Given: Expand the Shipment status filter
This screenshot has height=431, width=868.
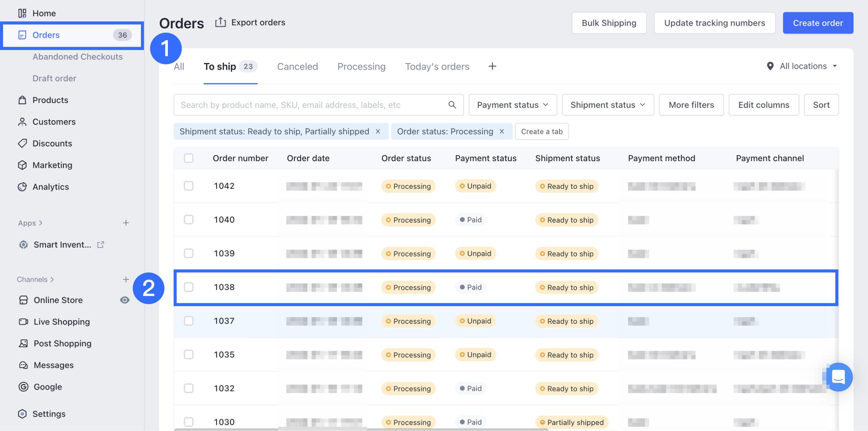Looking at the screenshot, I should [x=608, y=105].
